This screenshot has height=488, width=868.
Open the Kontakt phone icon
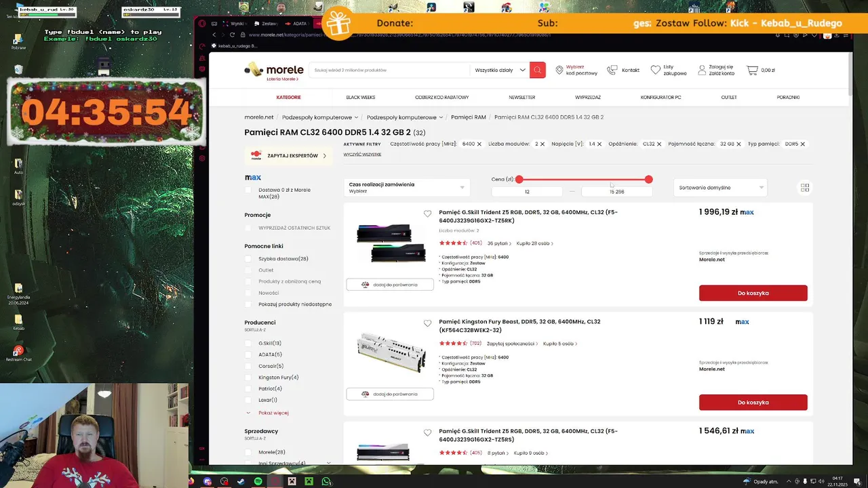point(612,70)
